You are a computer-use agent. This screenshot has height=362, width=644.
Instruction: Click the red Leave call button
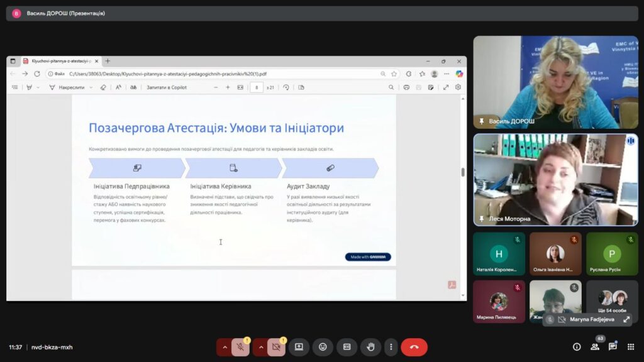414,347
